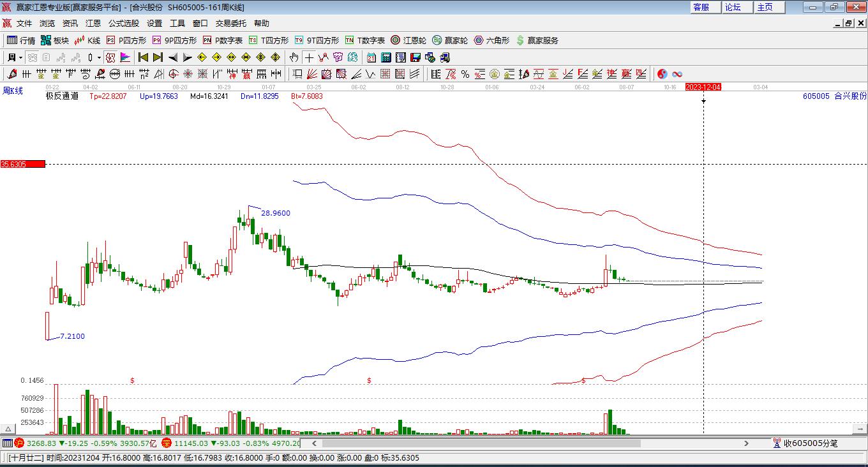Toggle the 板块 sector view button
The height and width of the screenshot is (467, 868).
tap(54, 40)
